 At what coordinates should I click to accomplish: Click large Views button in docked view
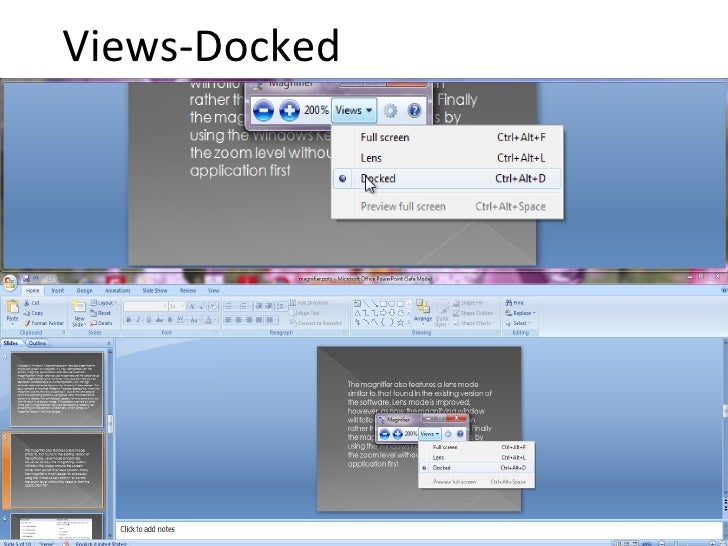[354, 110]
